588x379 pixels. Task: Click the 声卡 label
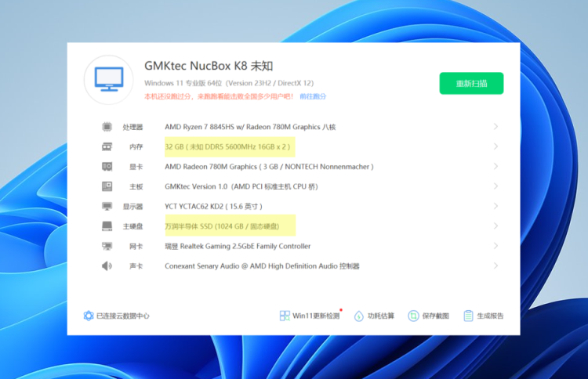point(136,266)
